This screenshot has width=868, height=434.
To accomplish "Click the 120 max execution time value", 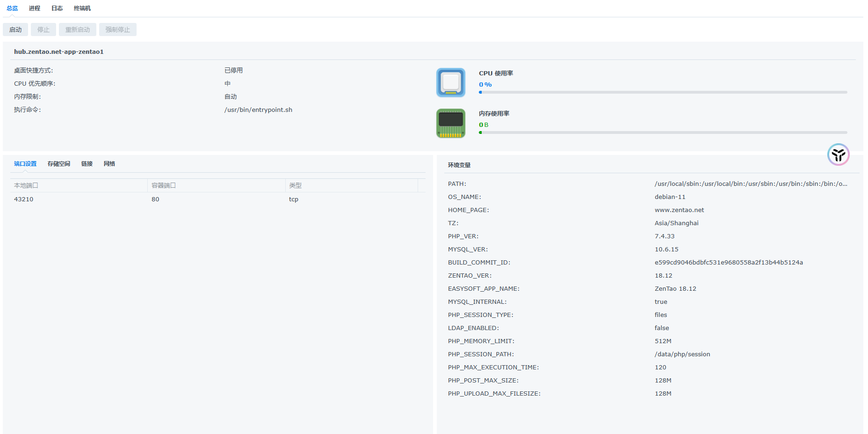I will [x=660, y=367].
